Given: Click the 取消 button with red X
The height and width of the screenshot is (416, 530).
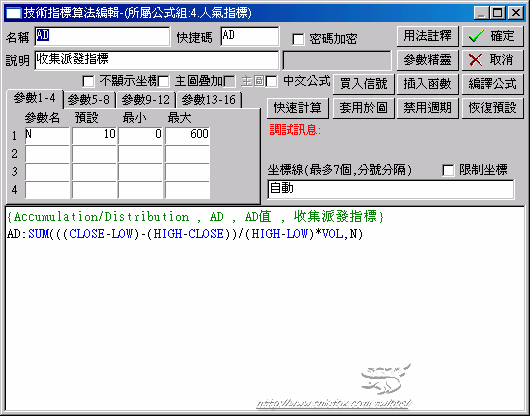Looking at the screenshot, I should coord(492,60).
